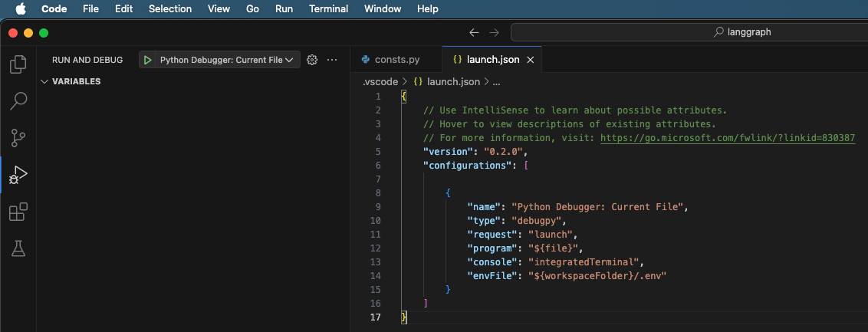868x332 pixels.
Task: Open the Search view icon
Action: pos(18,100)
